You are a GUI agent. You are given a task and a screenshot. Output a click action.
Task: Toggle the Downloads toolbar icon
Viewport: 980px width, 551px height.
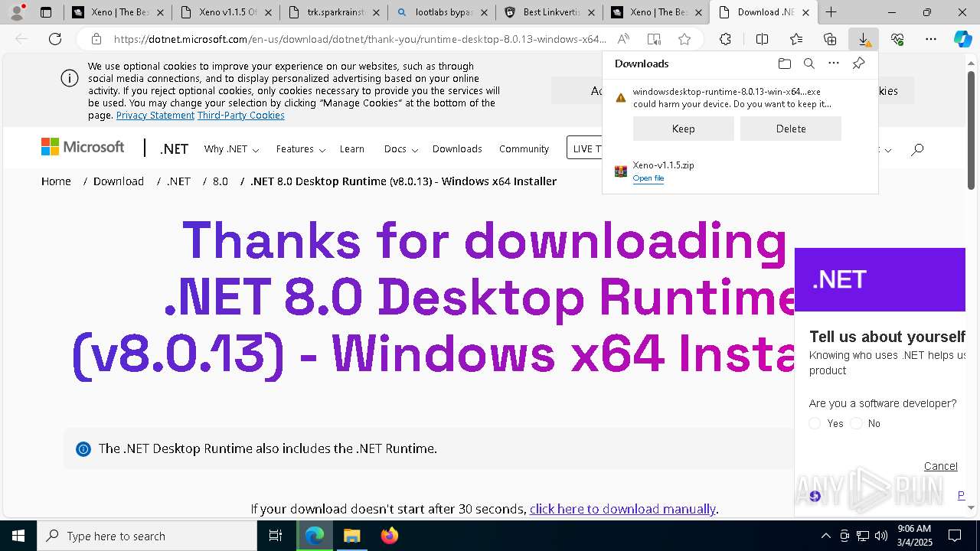pyautogui.click(x=864, y=39)
